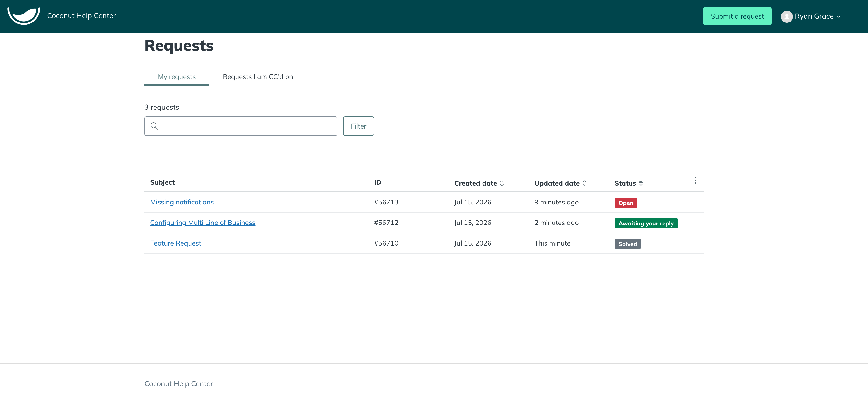
Task: Click the '2 minutes ago' updated cell
Action: 556,223
